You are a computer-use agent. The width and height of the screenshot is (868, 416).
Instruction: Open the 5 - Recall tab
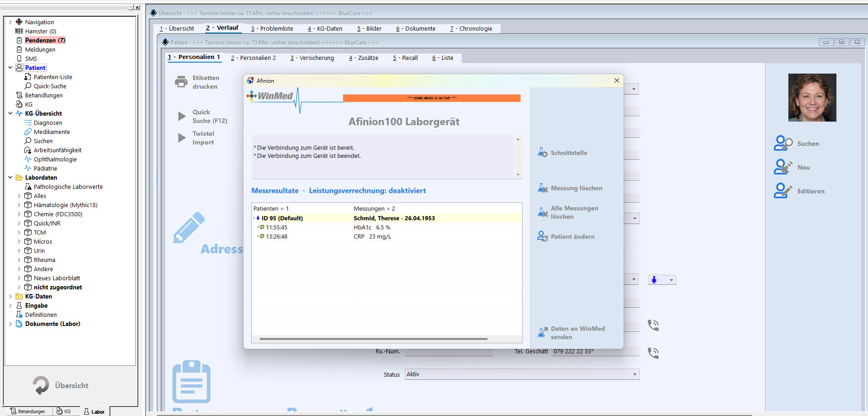click(405, 58)
